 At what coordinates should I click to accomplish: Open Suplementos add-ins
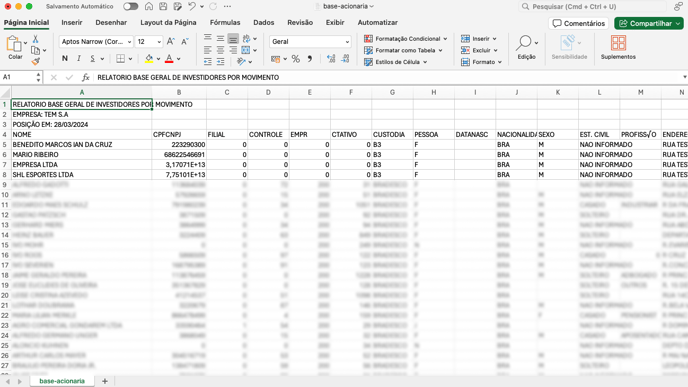tap(618, 47)
